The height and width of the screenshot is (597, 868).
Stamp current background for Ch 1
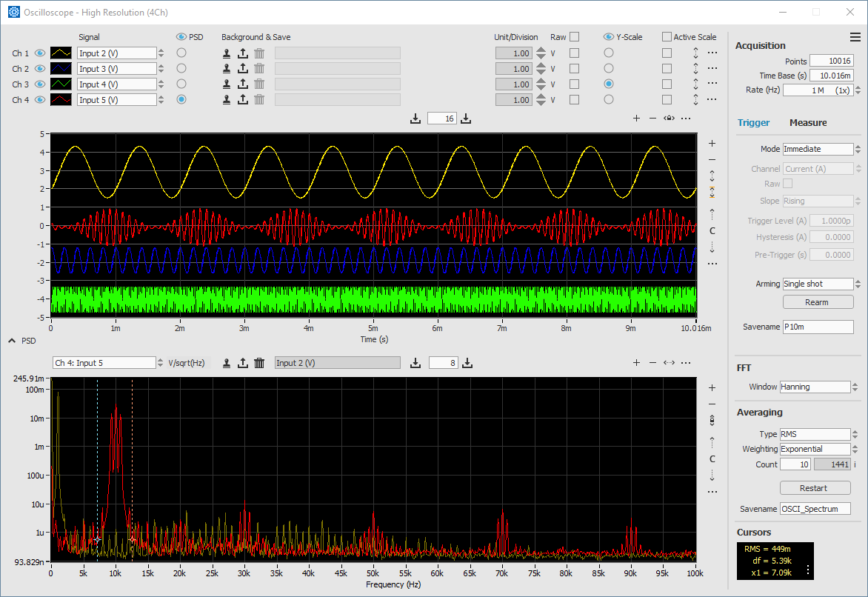tap(227, 53)
